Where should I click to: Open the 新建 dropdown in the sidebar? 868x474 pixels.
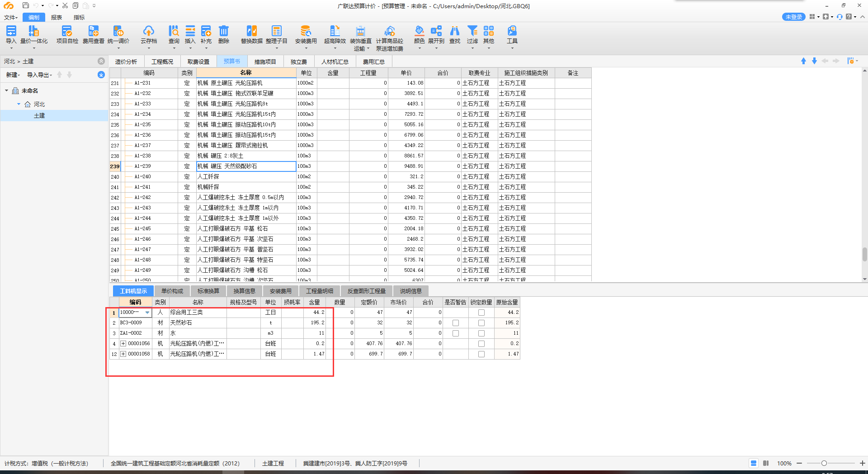pyautogui.click(x=13, y=75)
